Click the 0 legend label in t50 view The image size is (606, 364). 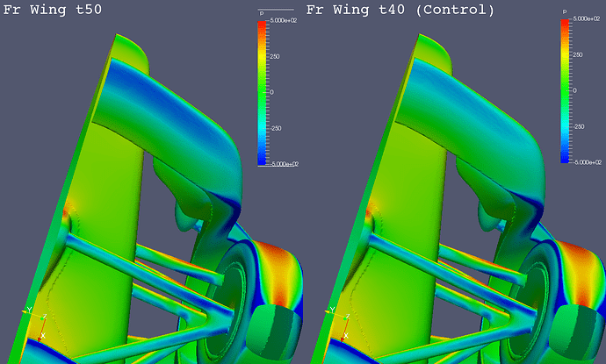click(x=271, y=92)
